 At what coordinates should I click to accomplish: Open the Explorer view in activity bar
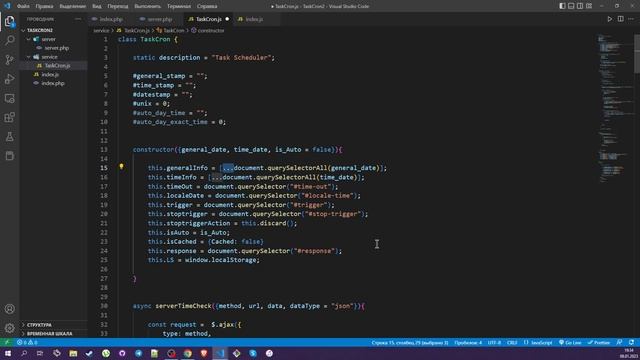(x=9, y=21)
